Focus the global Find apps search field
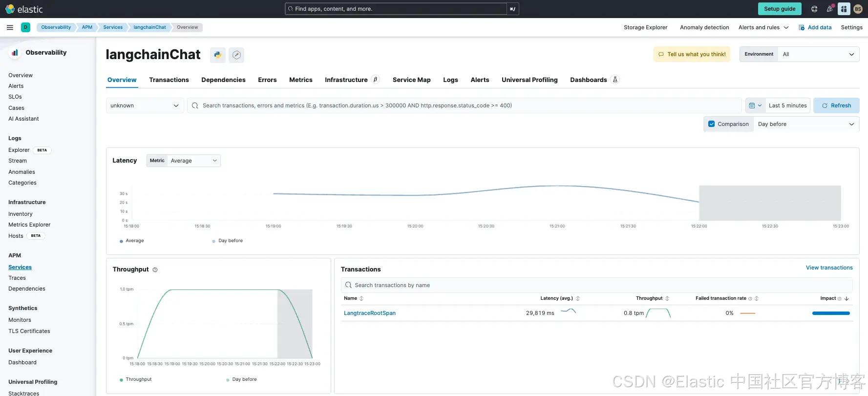Viewport: 868px width, 396px height. pyautogui.click(x=396, y=9)
